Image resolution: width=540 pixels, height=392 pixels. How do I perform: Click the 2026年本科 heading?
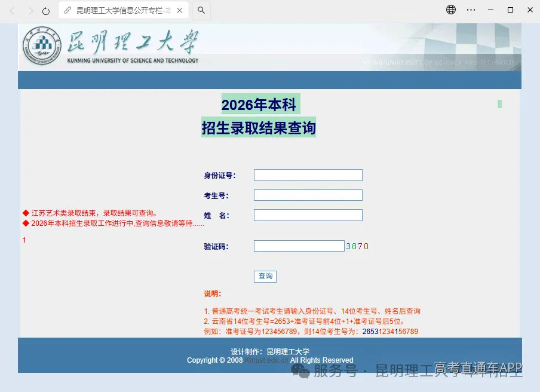[259, 105]
